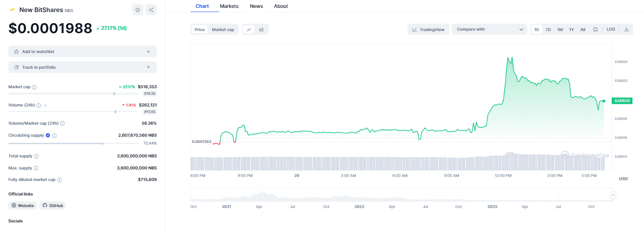Viewport: 644px width, 234px height.
Task: Download chart data with download icon
Action: click(626, 29)
